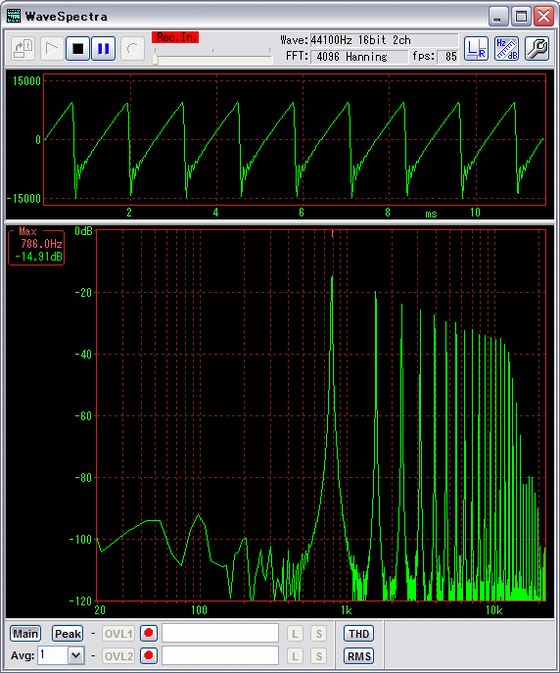Toggle the OVL1 overlay button
Viewport: 560px width, 673px height.
pos(118,634)
